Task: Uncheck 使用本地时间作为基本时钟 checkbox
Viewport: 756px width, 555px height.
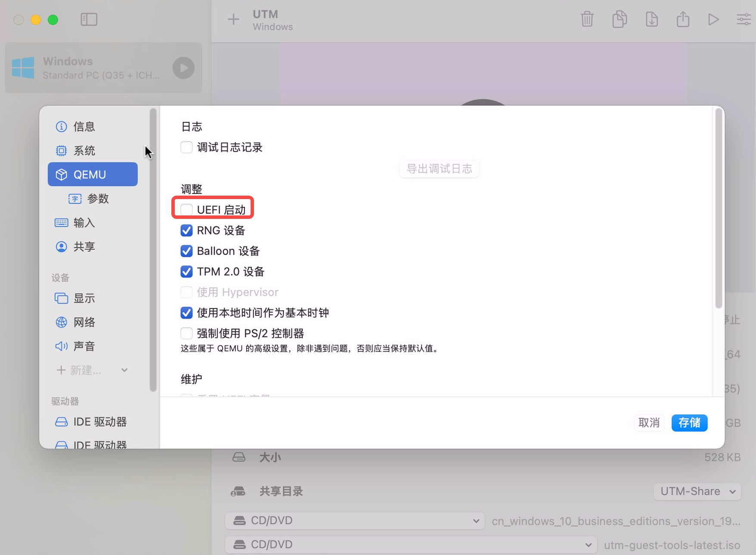Action: click(x=186, y=313)
